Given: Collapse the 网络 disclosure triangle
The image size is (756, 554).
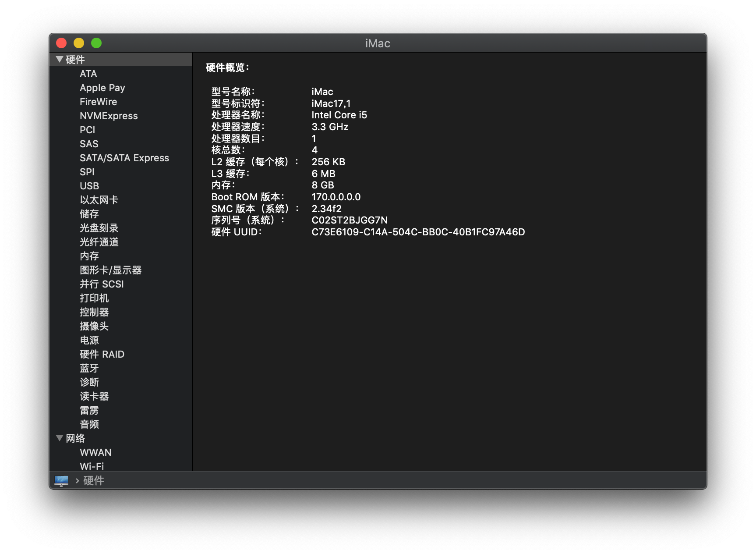Looking at the screenshot, I should click(x=60, y=438).
